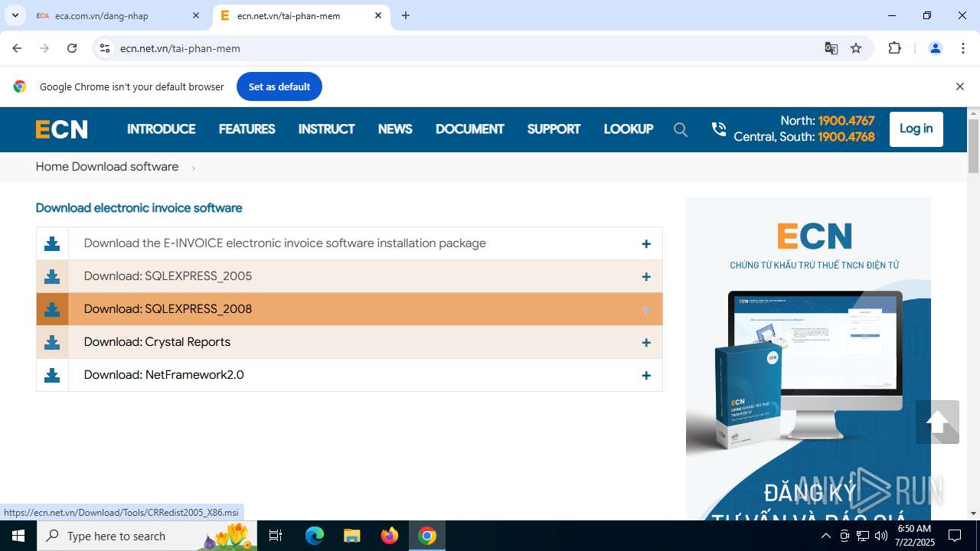Click the page vertical scrollbar thumb
Image resolution: width=980 pixels, height=551 pixels.
(x=974, y=145)
